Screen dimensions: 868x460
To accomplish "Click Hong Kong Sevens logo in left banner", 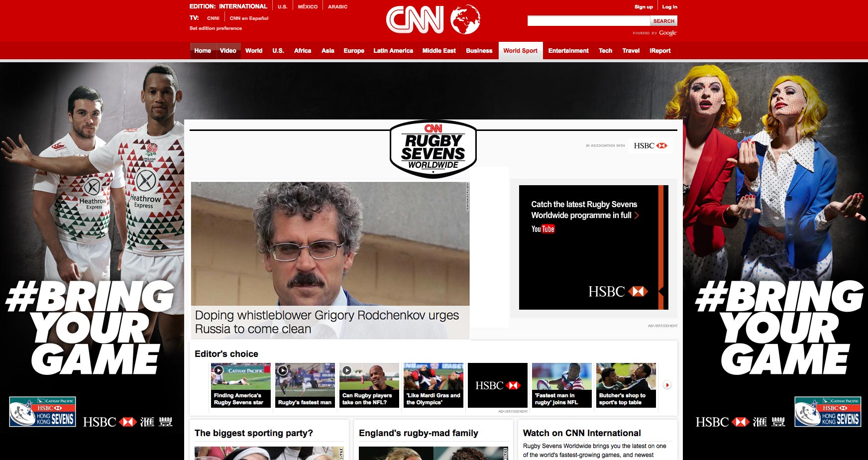I will [x=42, y=412].
